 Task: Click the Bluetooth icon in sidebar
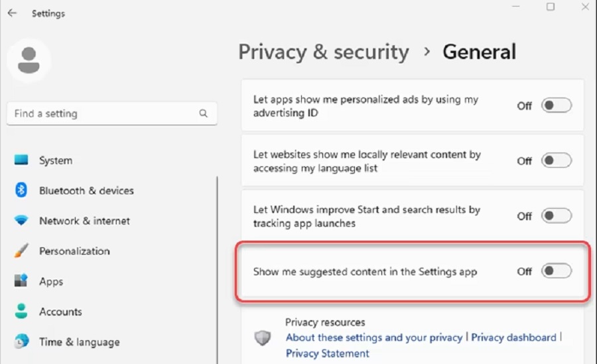tap(21, 190)
